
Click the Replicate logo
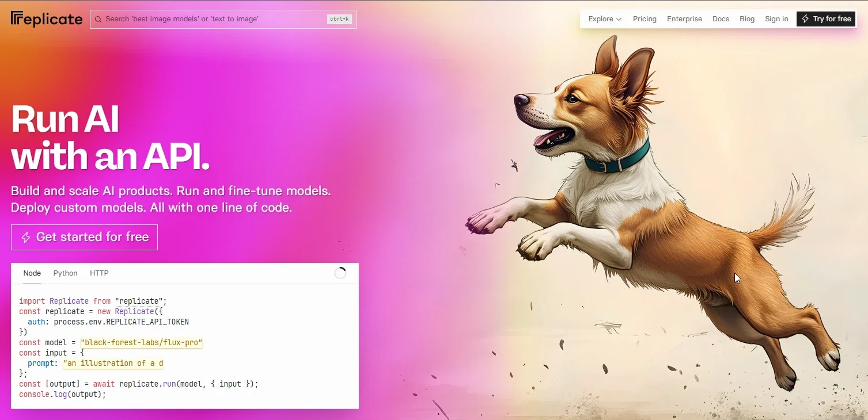(47, 19)
